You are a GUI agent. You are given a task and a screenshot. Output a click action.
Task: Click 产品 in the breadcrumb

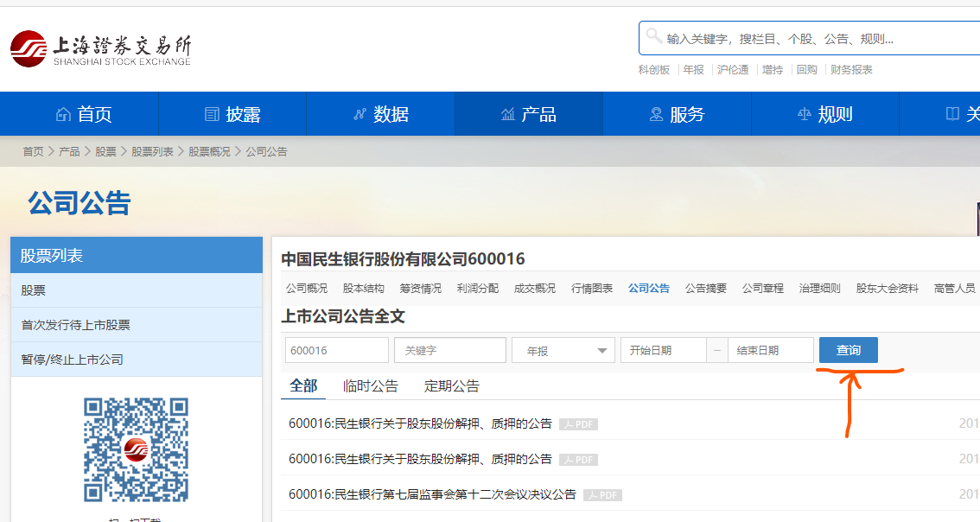click(x=69, y=151)
